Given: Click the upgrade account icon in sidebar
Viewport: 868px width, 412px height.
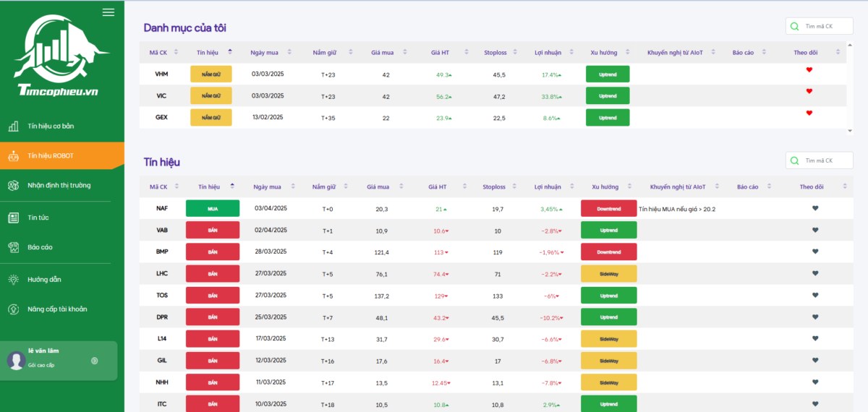Looking at the screenshot, I should [13, 309].
